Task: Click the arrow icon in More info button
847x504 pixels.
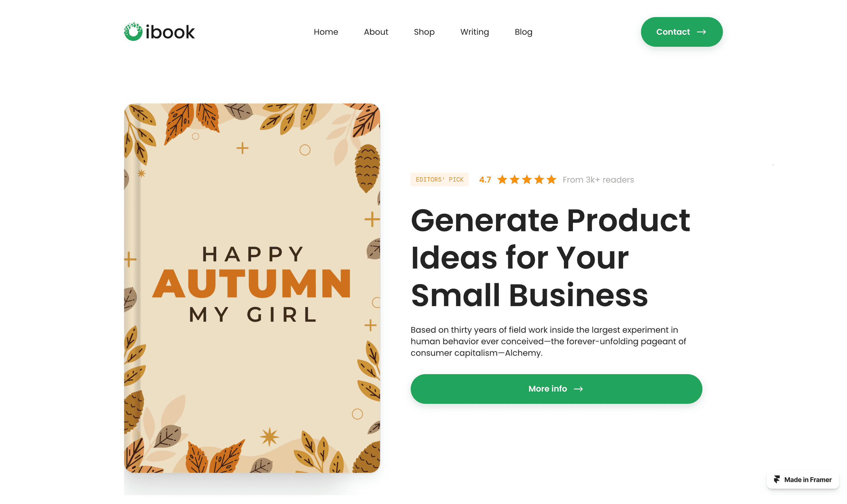Action: tap(578, 389)
